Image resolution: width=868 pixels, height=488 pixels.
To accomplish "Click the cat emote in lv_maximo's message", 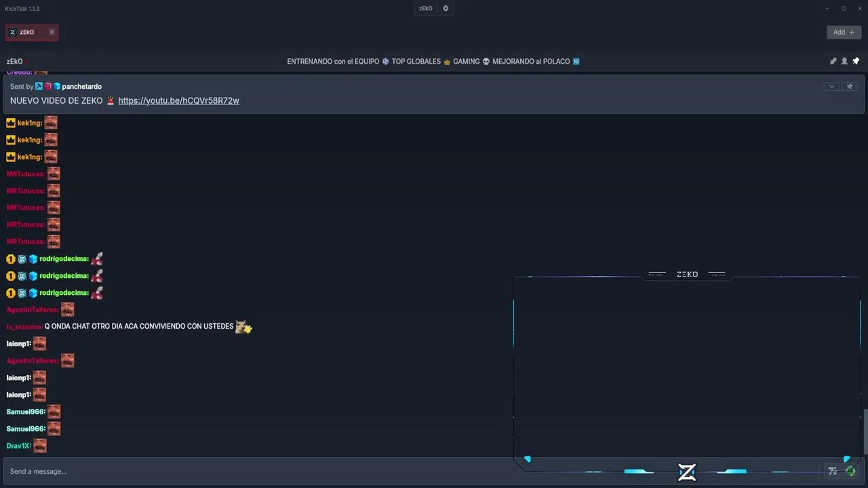I will pyautogui.click(x=244, y=327).
